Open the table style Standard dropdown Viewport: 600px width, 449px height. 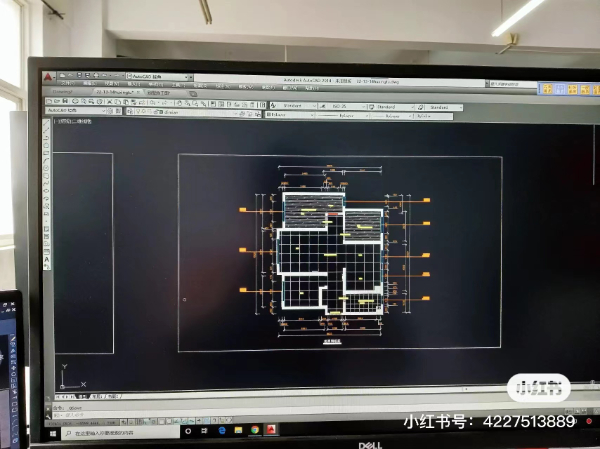[x=395, y=107]
